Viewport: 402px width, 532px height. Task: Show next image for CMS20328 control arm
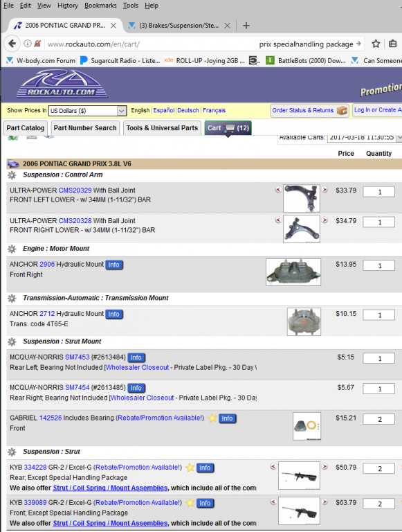point(325,220)
